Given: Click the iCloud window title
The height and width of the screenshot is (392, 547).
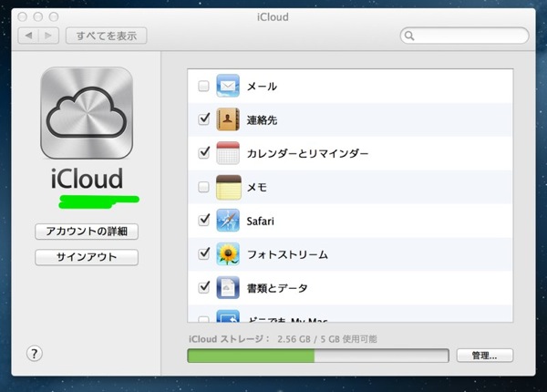Looking at the screenshot, I should point(273,17).
